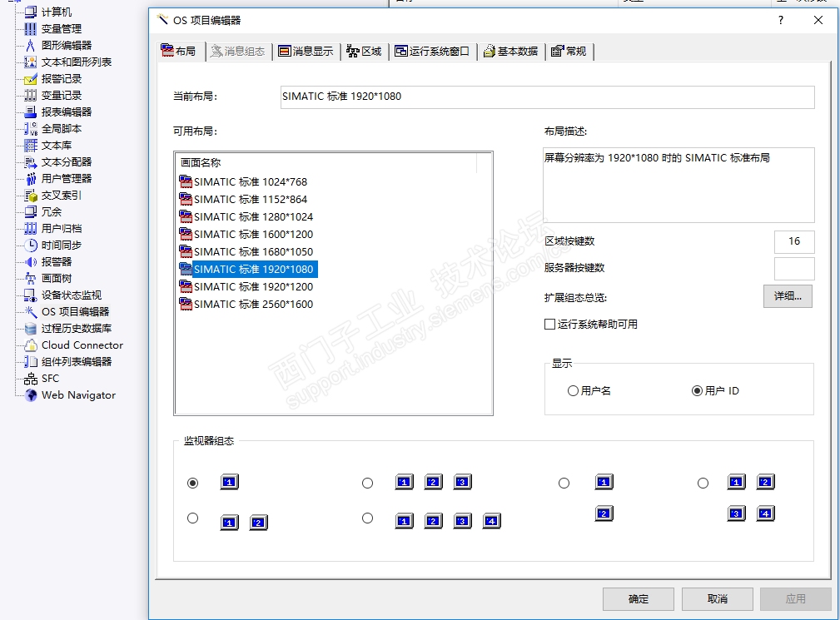Select the SFC icon

point(31,379)
